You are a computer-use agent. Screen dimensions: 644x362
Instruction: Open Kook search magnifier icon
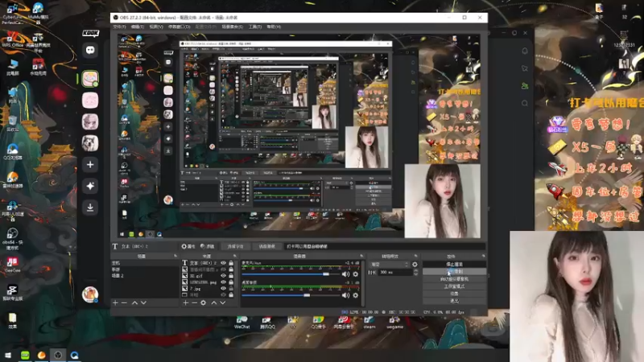tap(525, 104)
